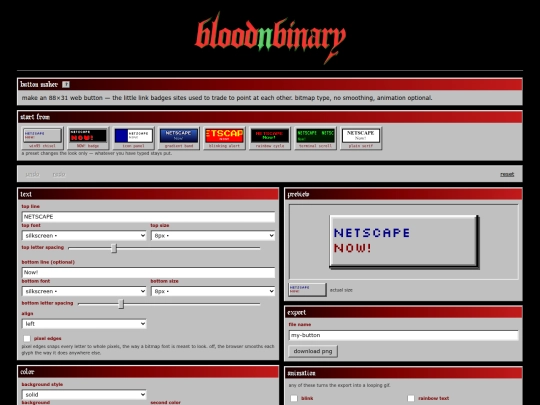Open the align dropdown
This screenshot has width=540, height=405.
click(x=84, y=324)
